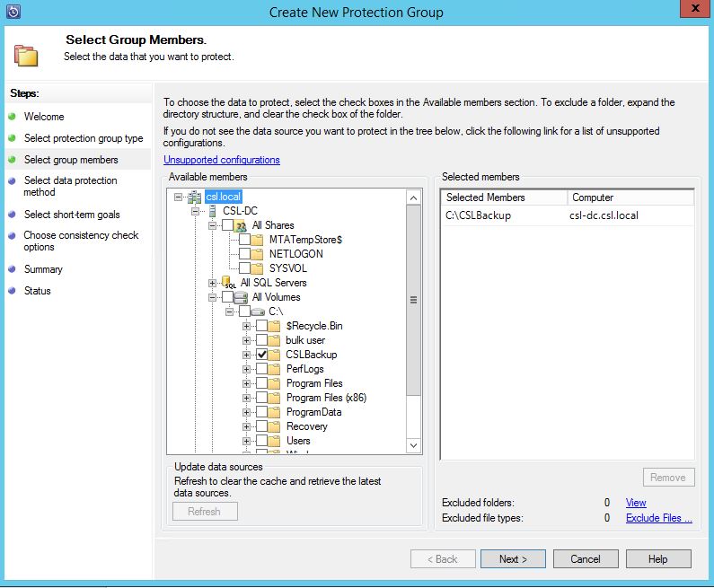
Task: Collapse the csl.local tree node
Action: point(179,197)
